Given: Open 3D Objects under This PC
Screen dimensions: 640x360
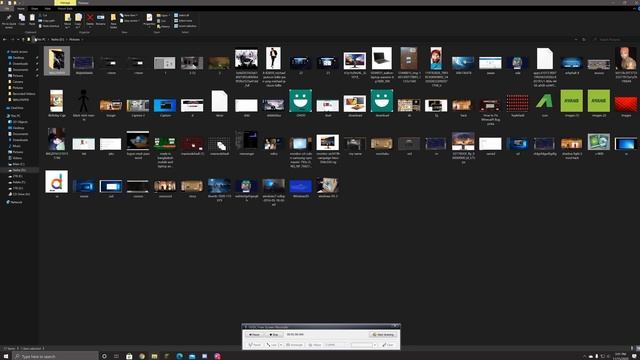Looking at the screenshot, I should (x=20, y=122).
